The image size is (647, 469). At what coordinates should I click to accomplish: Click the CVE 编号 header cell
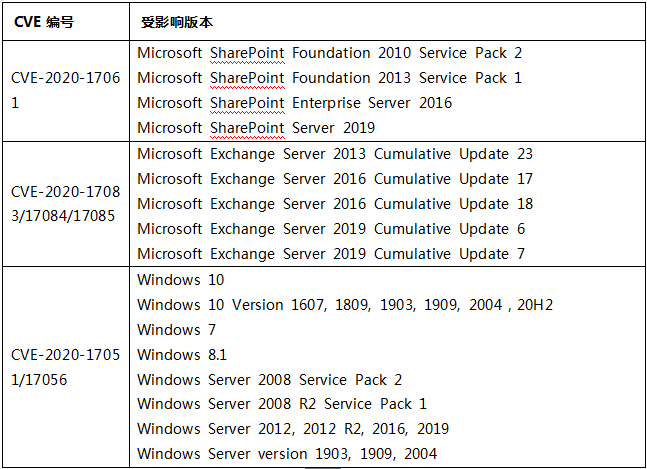[66, 21]
